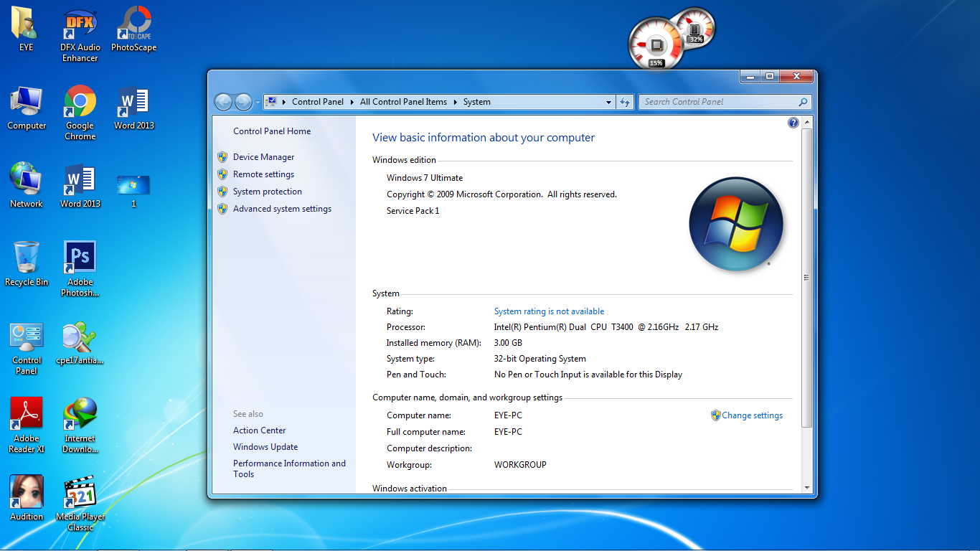Select the desktop file named 1

[133, 191]
